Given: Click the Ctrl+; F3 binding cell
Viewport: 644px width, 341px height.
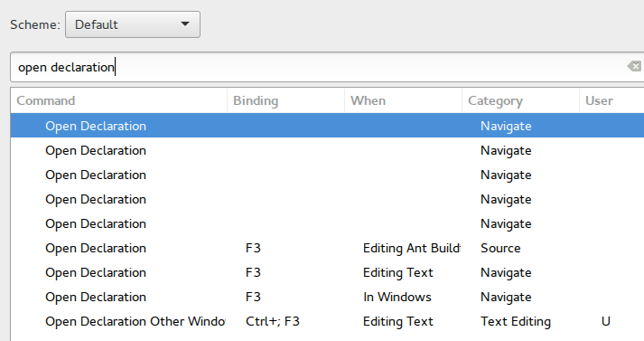Looking at the screenshot, I should (273, 321).
